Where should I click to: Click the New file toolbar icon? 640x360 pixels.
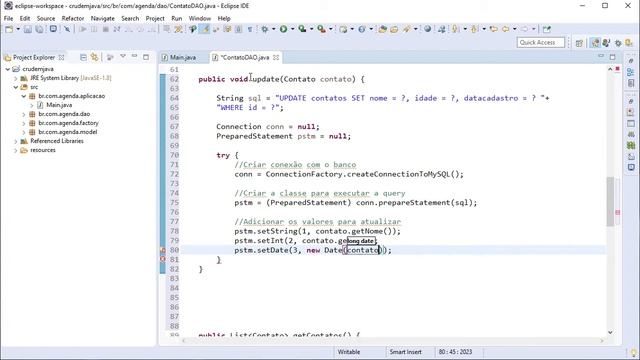tap(9, 29)
